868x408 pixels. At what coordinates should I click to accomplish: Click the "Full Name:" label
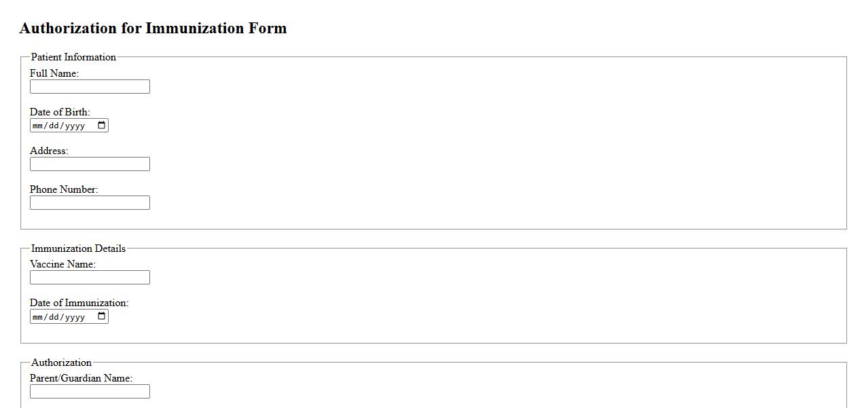coord(54,73)
